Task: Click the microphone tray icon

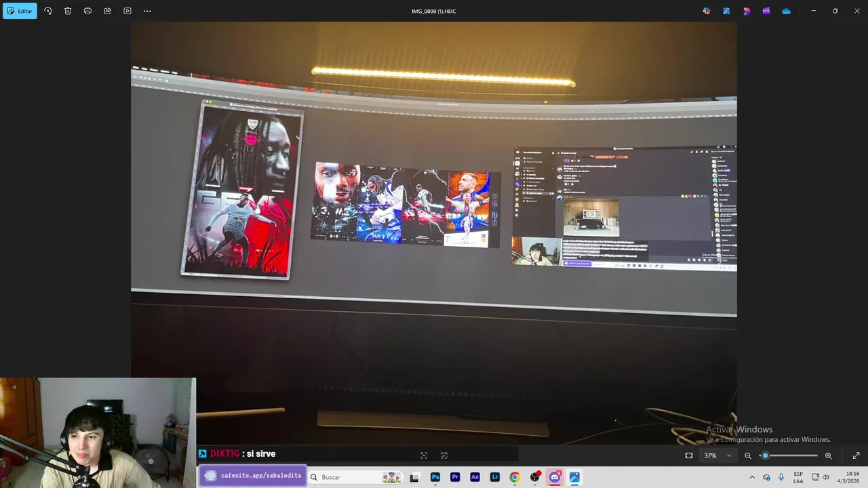Action: (x=781, y=477)
